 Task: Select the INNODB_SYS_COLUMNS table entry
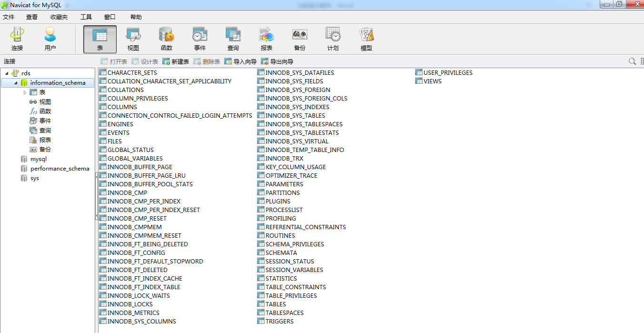[138, 322]
